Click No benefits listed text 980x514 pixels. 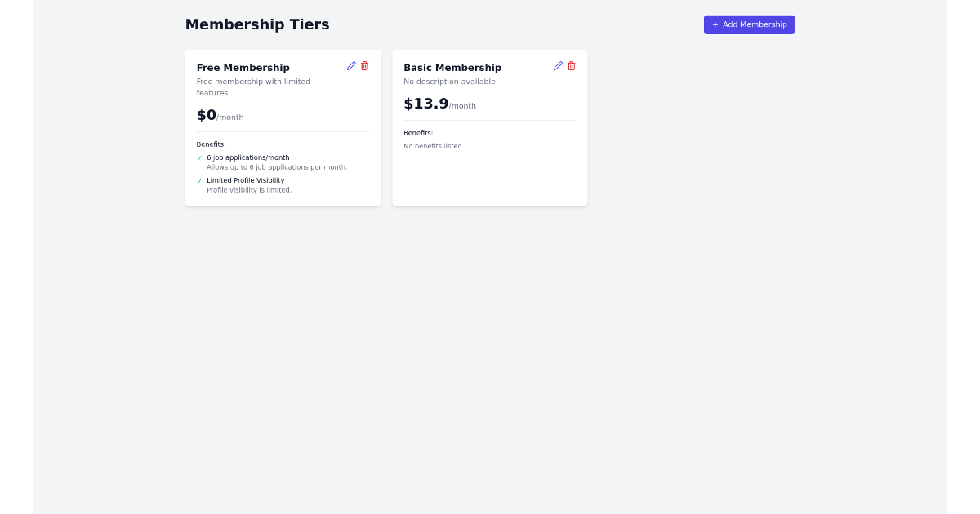[x=432, y=146]
